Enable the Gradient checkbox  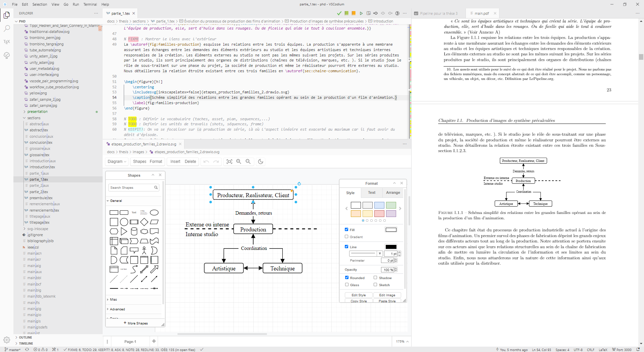point(346,237)
